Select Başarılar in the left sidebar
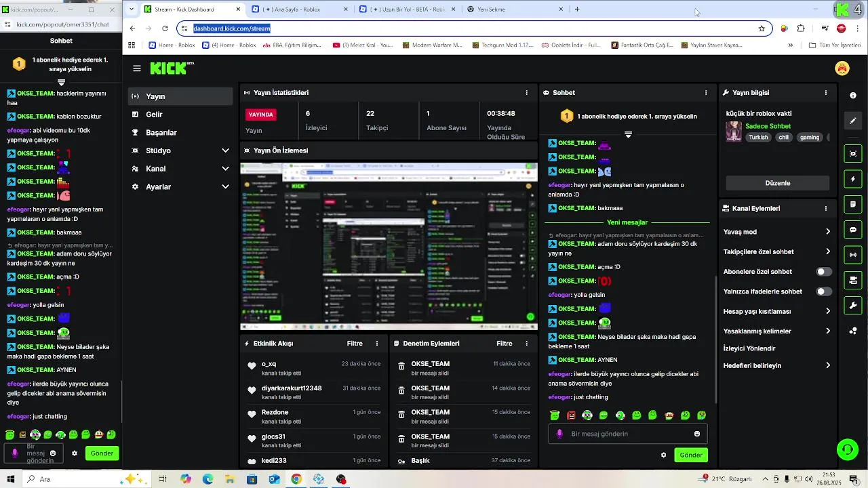Image resolution: width=868 pixels, height=488 pixels. coord(180,133)
